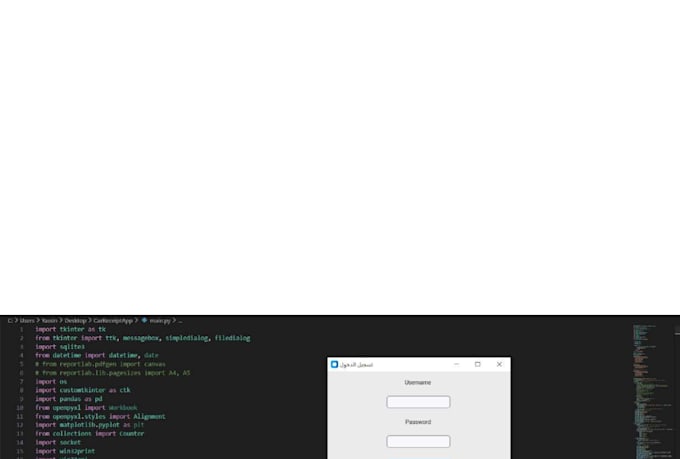
Task: Click the word 'messagebox' on line 2
Action: click(141, 338)
